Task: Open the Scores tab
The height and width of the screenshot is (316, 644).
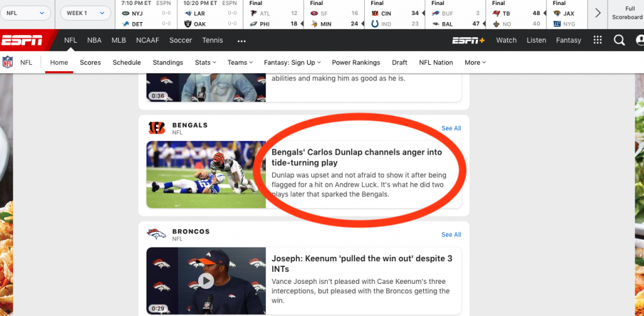Action: (x=91, y=62)
